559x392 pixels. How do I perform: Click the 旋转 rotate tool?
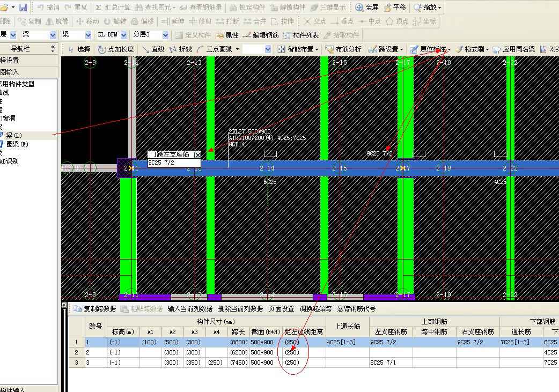pyautogui.click(x=115, y=21)
